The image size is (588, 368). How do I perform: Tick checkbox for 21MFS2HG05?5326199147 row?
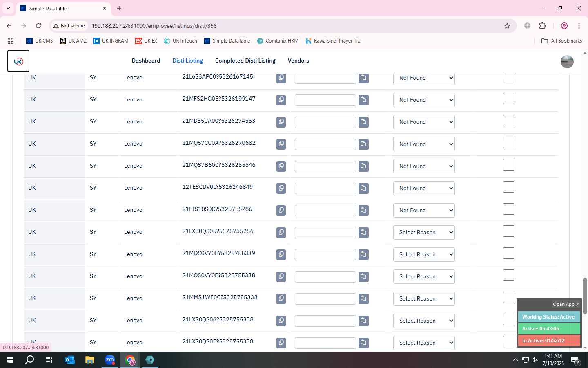point(508,99)
